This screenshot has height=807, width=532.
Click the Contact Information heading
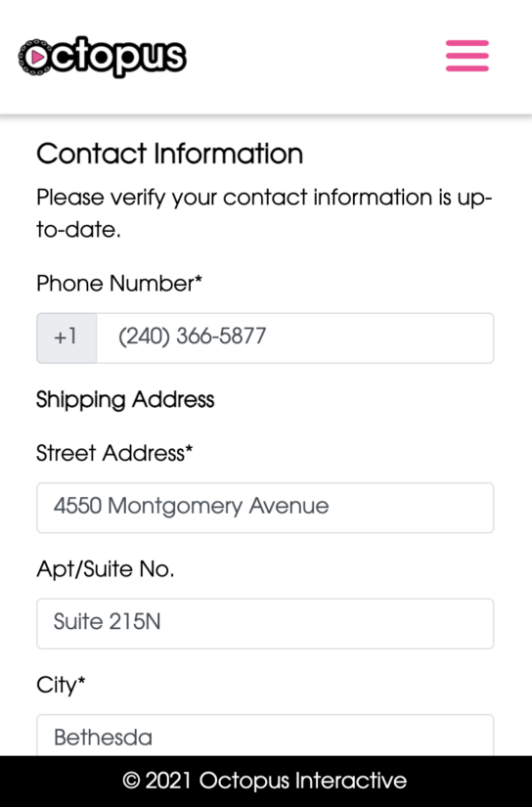pos(170,154)
